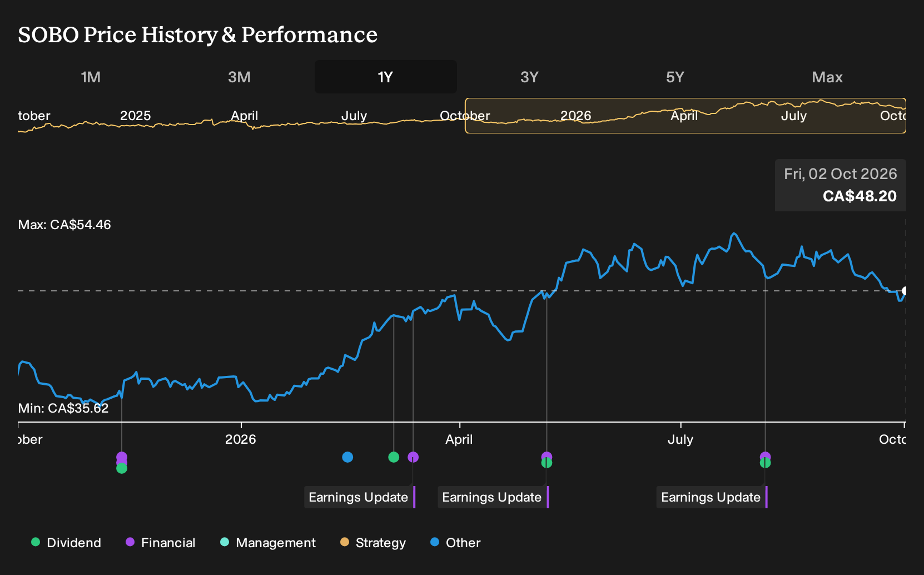Click the Max: CA$54.46 label
924x575 pixels.
tap(64, 225)
